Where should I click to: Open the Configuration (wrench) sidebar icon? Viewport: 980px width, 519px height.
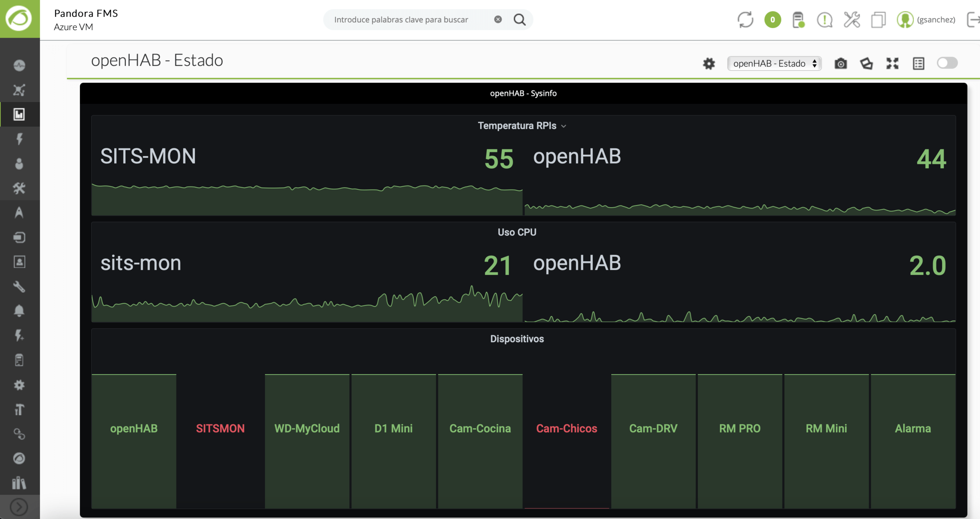pos(19,286)
